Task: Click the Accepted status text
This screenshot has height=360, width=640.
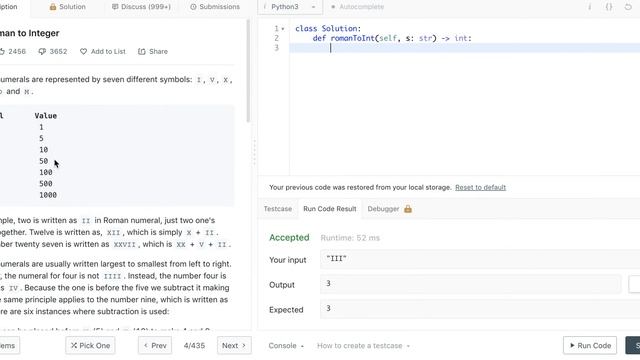Action: point(289,238)
